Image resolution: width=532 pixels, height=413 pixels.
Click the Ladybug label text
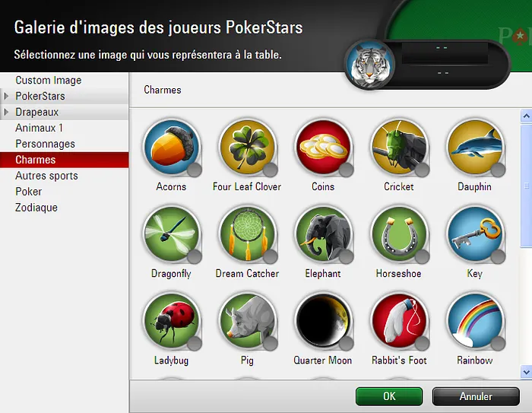coord(171,361)
